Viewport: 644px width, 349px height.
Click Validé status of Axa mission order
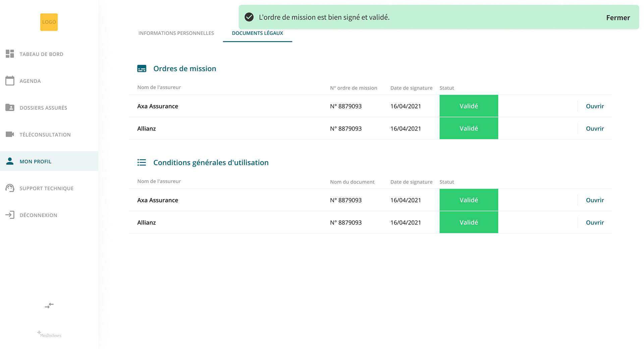[x=469, y=106]
